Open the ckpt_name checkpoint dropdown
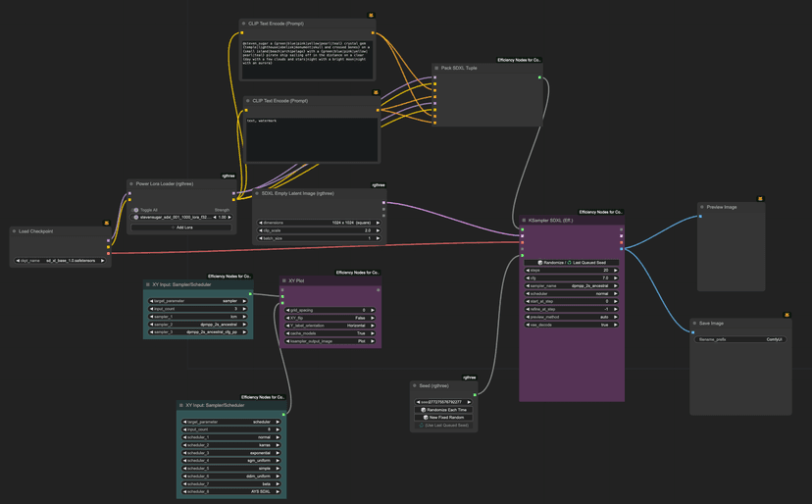Image resolution: width=812 pixels, height=504 pixels. [x=61, y=261]
